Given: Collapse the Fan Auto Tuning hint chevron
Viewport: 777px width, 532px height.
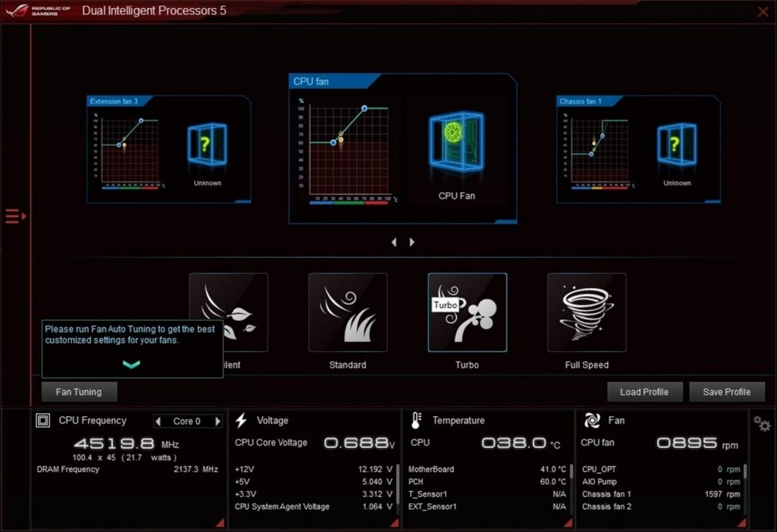Looking at the screenshot, I should (x=132, y=364).
